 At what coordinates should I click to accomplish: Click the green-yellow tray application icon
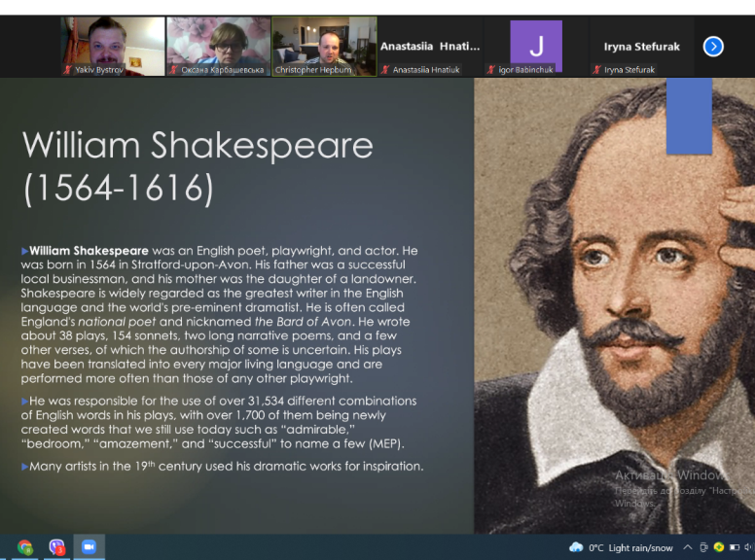click(x=719, y=547)
